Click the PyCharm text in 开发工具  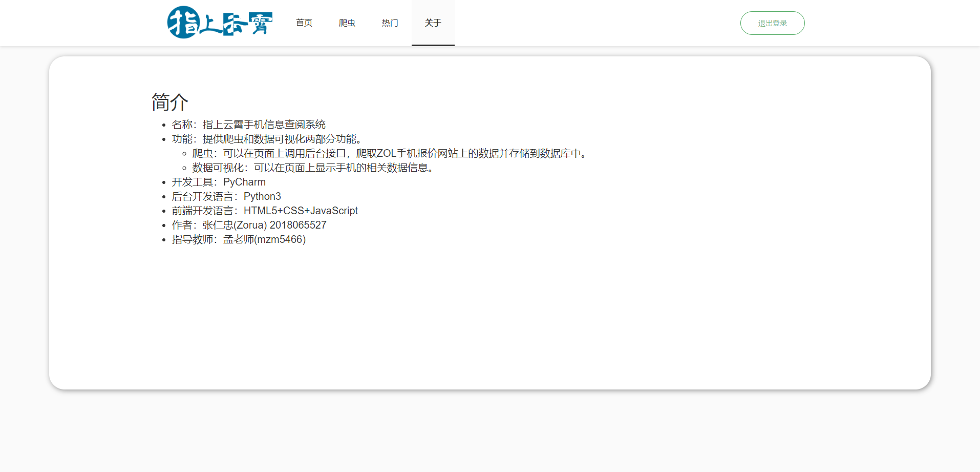pos(244,182)
